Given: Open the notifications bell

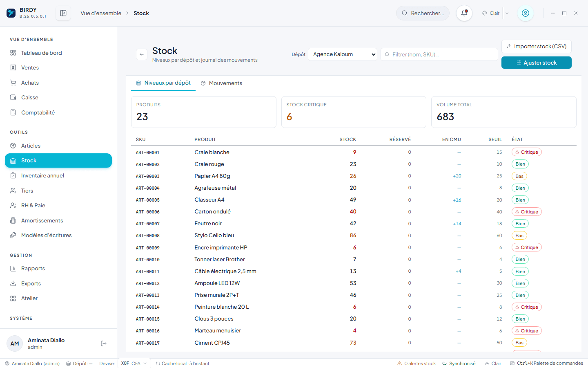Looking at the screenshot, I should click(x=464, y=13).
